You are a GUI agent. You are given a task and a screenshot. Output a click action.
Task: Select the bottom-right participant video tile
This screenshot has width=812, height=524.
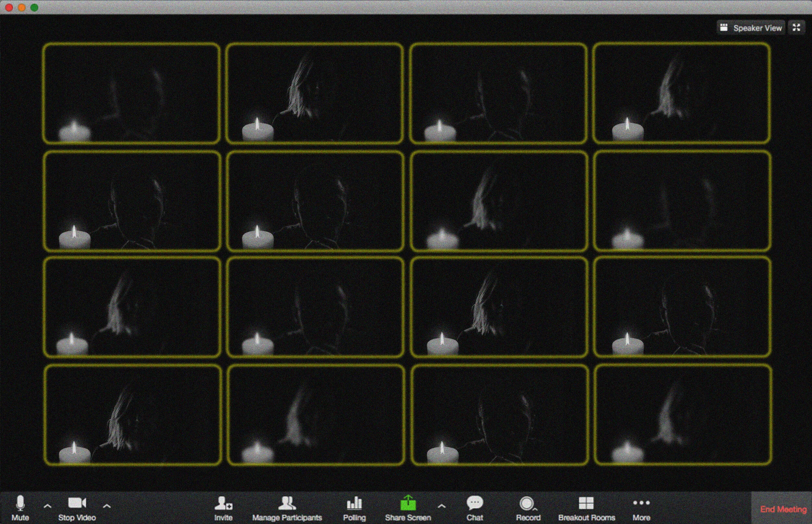tap(682, 415)
